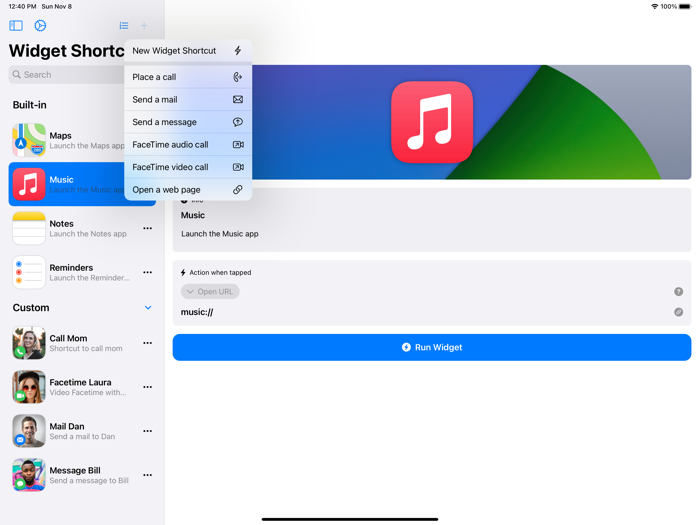Click the link icon beside music://
This screenshot has height=525, width=700.
678,312
